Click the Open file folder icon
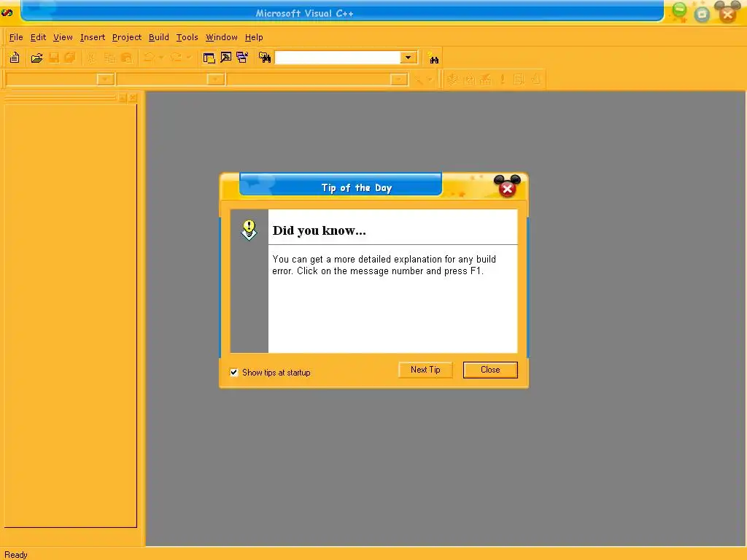This screenshot has height=560, width=747. [x=36, y=58]
